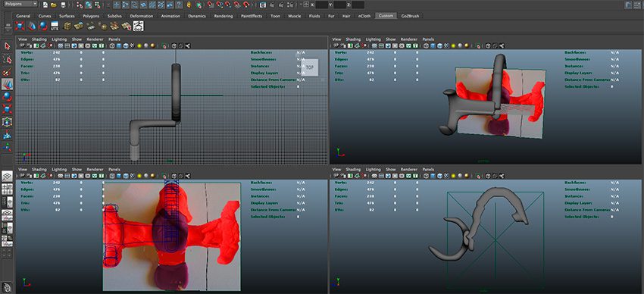Click the Save Scene icon
Viewport: 644px width, 294px height.
coord(63,5)
